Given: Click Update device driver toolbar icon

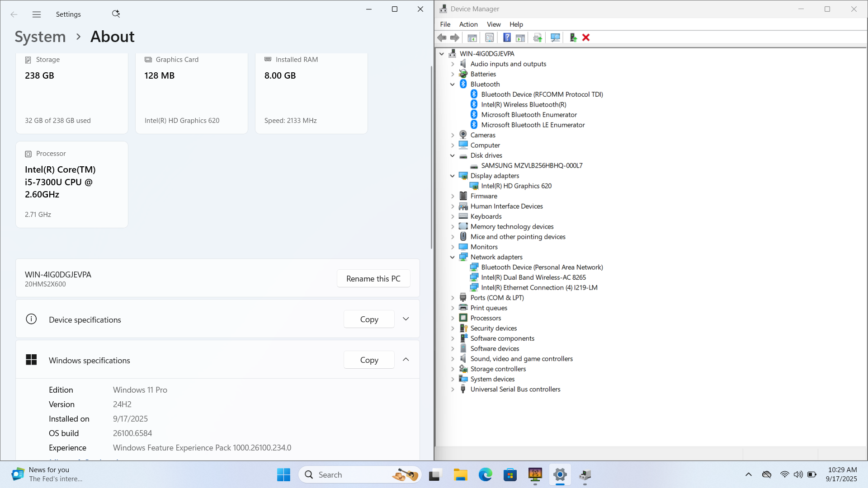Looking at the screenshot, I should (x=538, y=38).
